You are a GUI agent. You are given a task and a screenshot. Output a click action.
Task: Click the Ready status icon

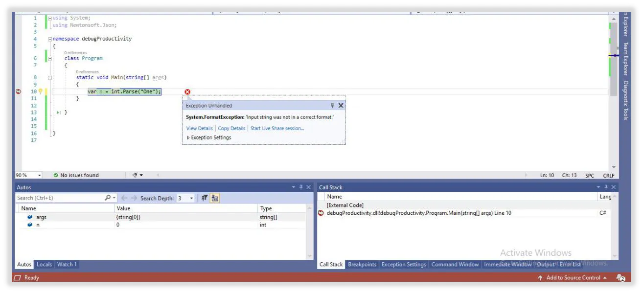(x=18, y=278)
